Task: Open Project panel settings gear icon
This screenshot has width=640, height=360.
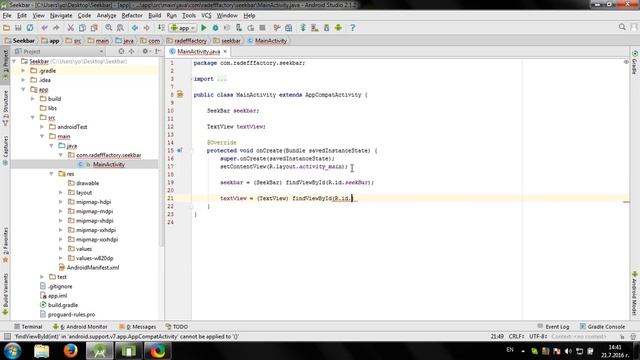Action: click(x=145, y=51)
